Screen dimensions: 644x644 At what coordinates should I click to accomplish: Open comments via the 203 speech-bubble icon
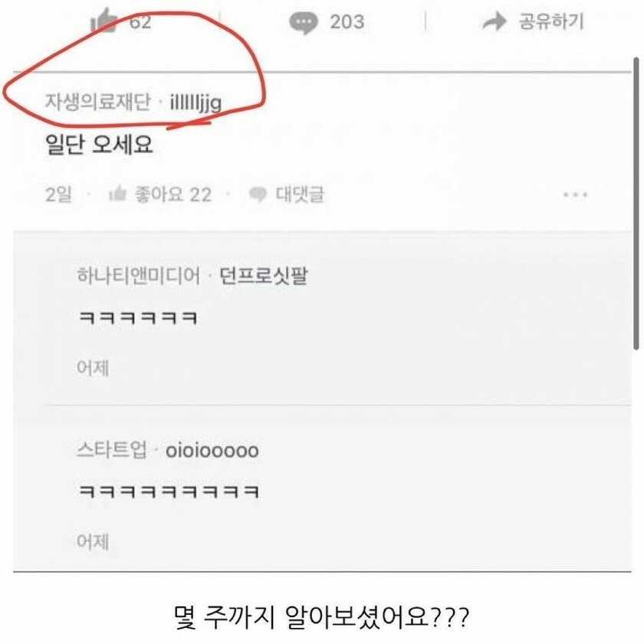coord(303,22)
